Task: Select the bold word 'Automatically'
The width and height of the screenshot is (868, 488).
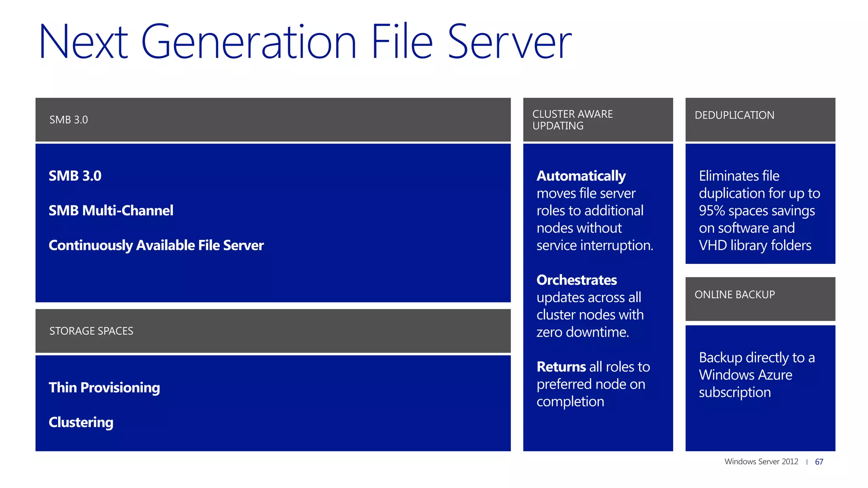Action: point(581,176)
